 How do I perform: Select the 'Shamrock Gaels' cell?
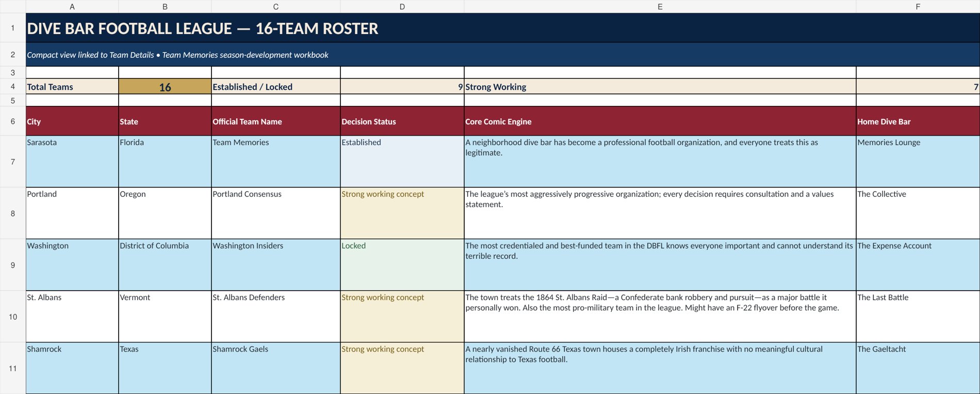tap(276, 368)
